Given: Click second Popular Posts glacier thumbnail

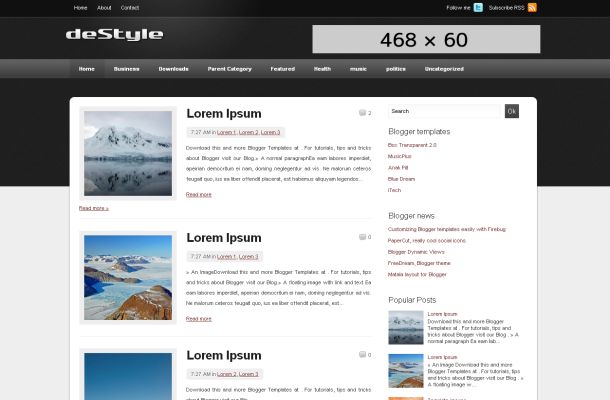Looking at the screenshot, I should point(406,370).
